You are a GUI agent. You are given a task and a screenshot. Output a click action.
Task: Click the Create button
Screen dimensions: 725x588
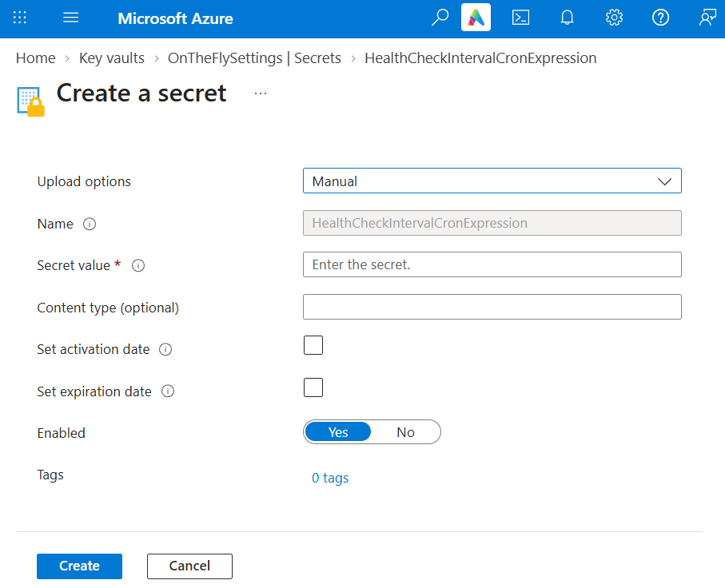coord(79,566)
